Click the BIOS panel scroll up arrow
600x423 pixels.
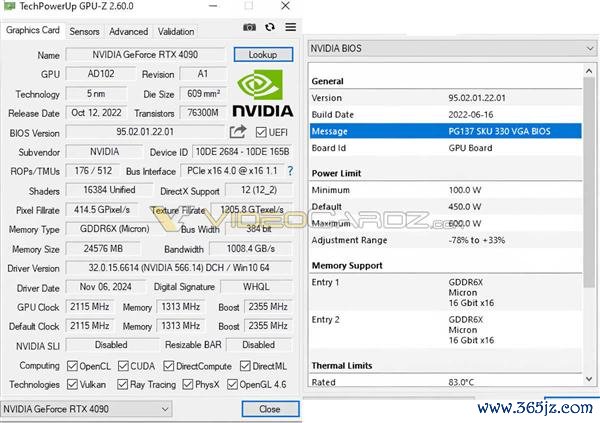point(589,71)
